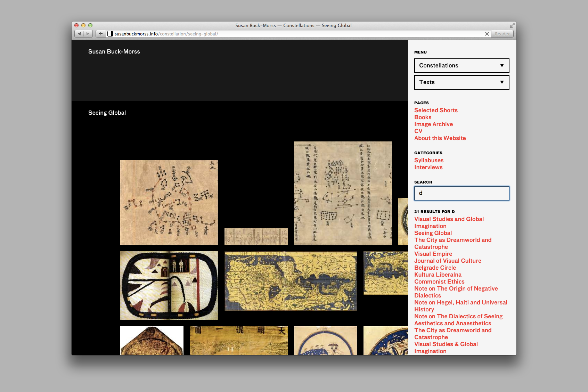Open the Commonist Ethics search result
This screenshot has width=588, height=392.
(439, 281)
